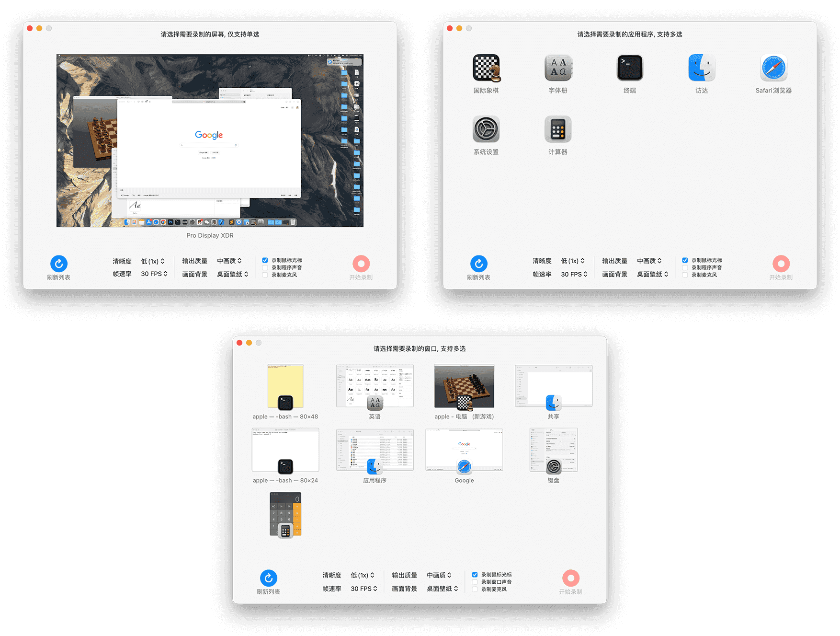Start recording in the application-select window
840x636 pixels.
[781, 264]
